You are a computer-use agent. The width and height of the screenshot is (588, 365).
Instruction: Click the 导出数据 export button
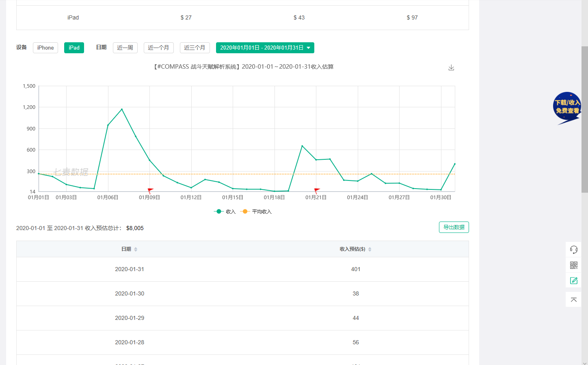pos(454,227)
